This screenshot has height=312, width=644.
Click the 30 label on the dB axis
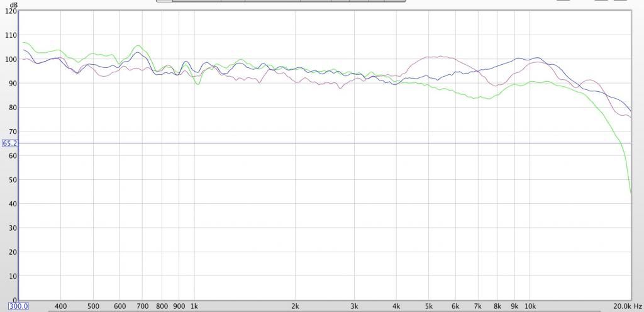point(14,228)
